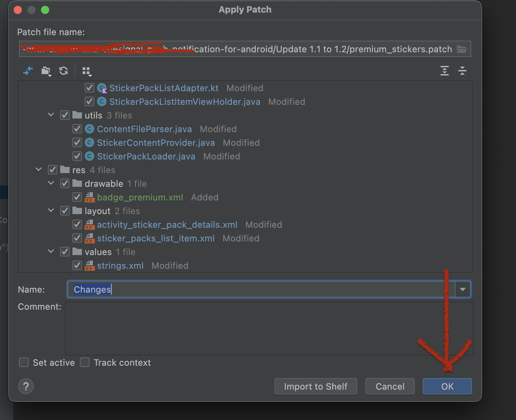Enable the Set active checkbox
The image size is (516, 420).
[24, 362]
